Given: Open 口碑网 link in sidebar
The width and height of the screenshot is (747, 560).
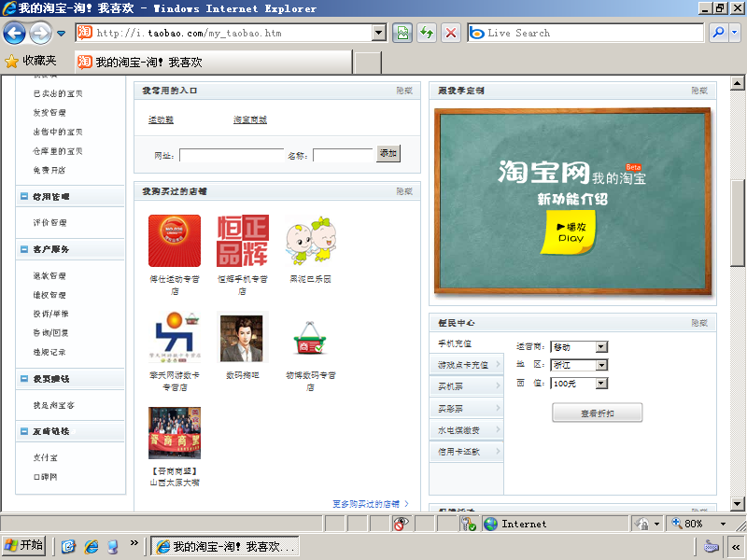Looking at the screenshot, I should point(45,477).
